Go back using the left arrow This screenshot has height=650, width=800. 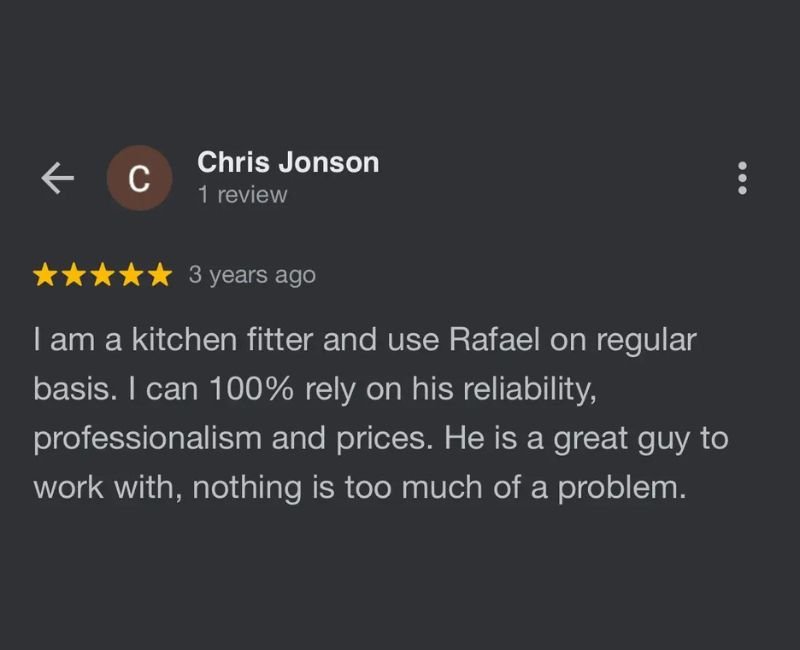coord(57,178)
